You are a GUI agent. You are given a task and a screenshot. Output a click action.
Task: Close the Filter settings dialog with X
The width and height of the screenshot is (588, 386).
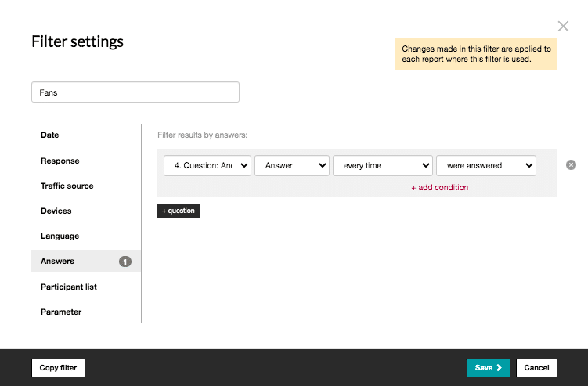coord(563,27)
